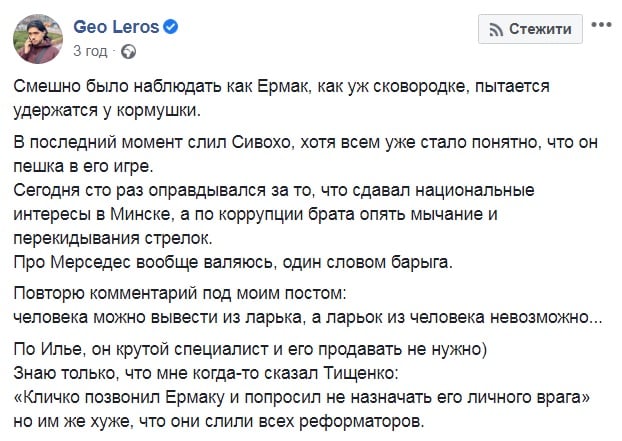The width and height of the screenshot is (622, 441).
Task: Follow the author with the Стежити button
Action: (x=530, y=29)
